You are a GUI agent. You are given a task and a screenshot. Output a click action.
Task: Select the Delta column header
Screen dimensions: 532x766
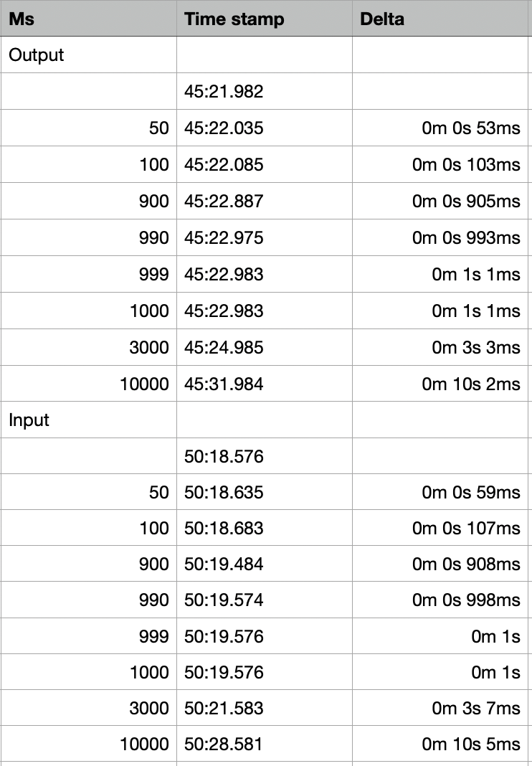(x=440, y=19)
